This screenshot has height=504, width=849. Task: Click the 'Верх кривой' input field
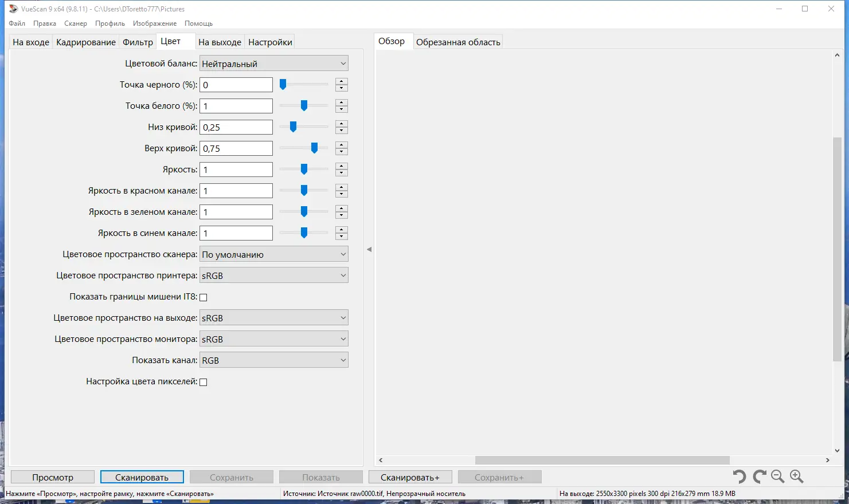pos(236,148)
